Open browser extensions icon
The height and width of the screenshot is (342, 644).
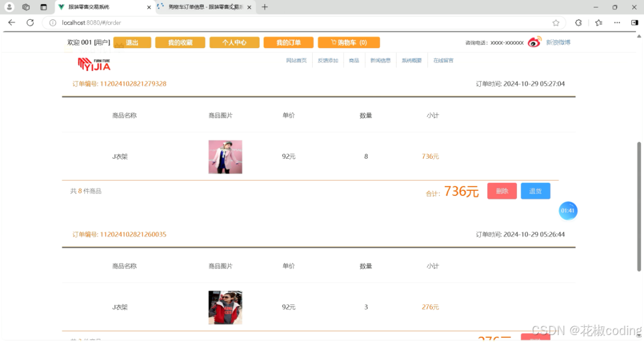click(x=578, y=23)
